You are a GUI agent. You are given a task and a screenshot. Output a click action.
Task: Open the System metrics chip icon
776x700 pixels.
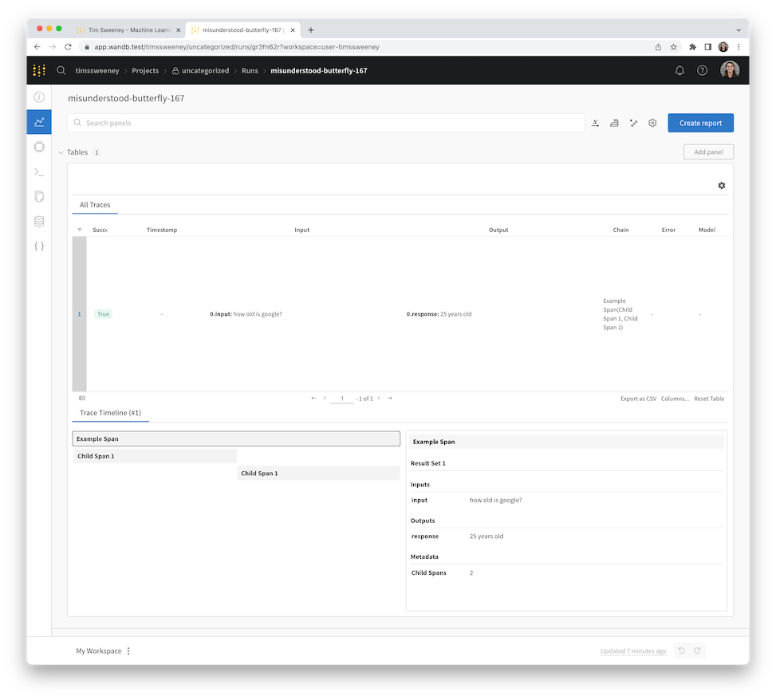tap(38, 147)
